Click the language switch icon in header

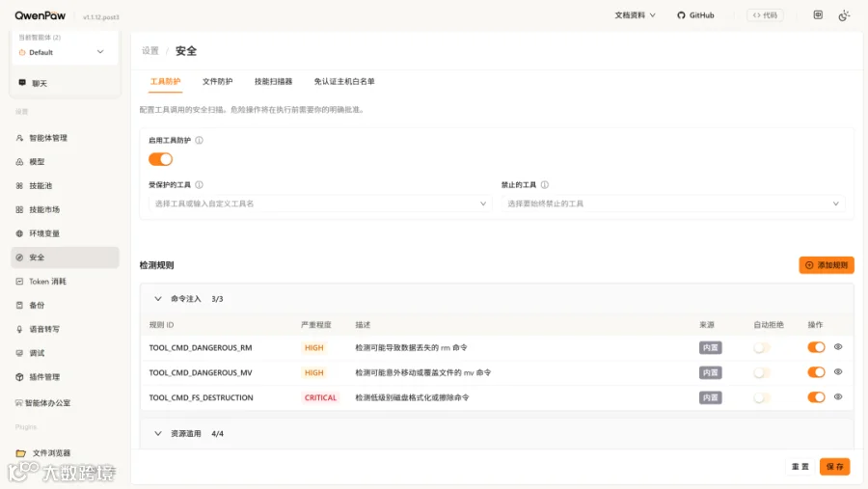point(818,15)
